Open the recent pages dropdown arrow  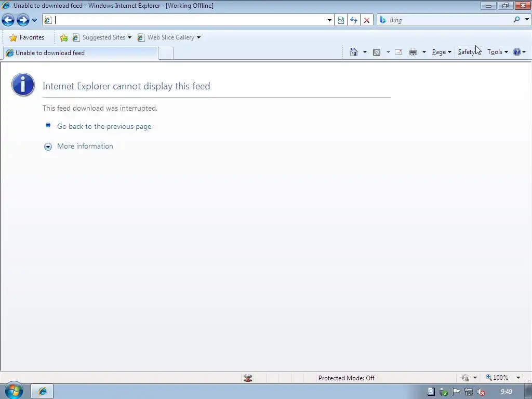pos(34,20)
